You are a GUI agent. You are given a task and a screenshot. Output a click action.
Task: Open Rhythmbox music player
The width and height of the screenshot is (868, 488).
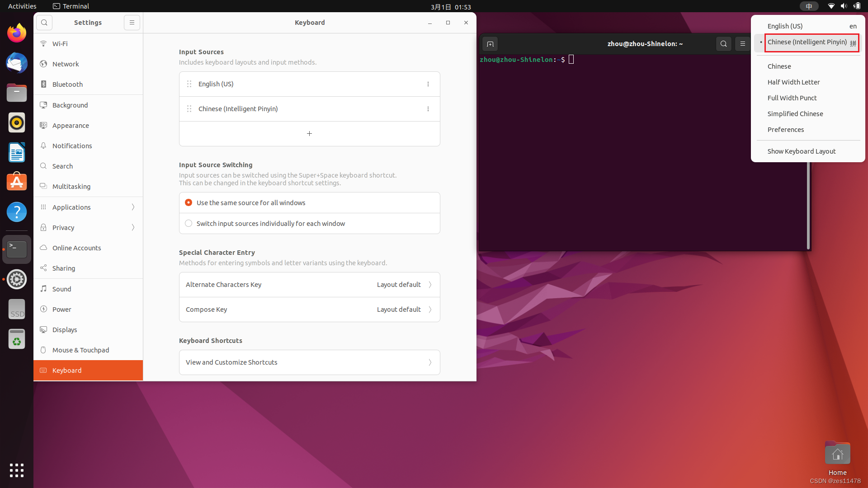coord(16,122)
